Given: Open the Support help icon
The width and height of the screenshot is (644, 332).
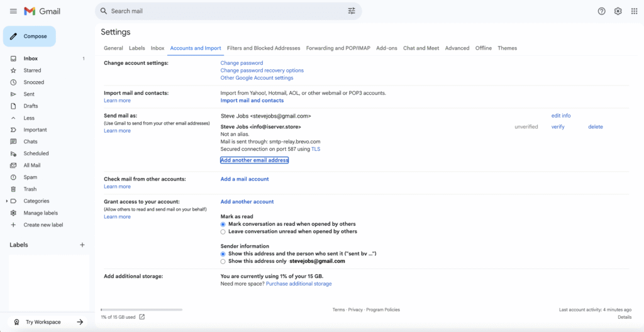Looking at the screenshot, I should (601, 11).
